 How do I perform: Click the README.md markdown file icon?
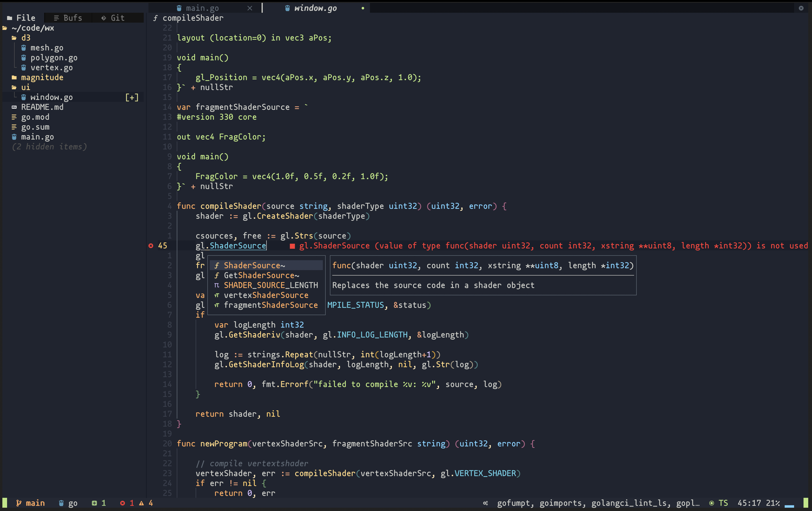(14, 107)
